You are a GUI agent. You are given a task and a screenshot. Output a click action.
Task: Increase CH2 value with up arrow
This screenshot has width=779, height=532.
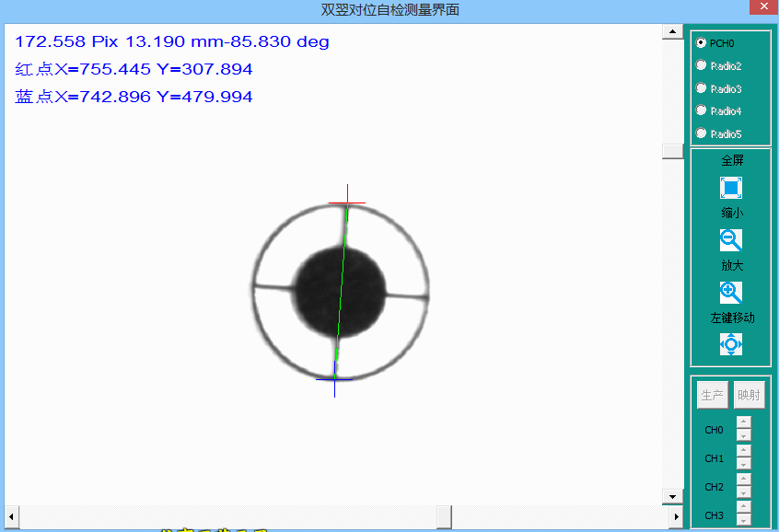point(744,480)
